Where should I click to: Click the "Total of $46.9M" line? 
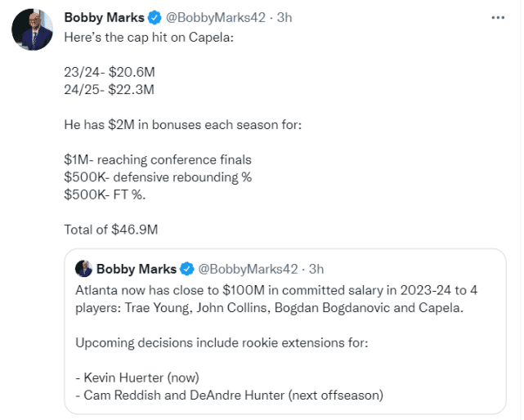pos(110,230)
